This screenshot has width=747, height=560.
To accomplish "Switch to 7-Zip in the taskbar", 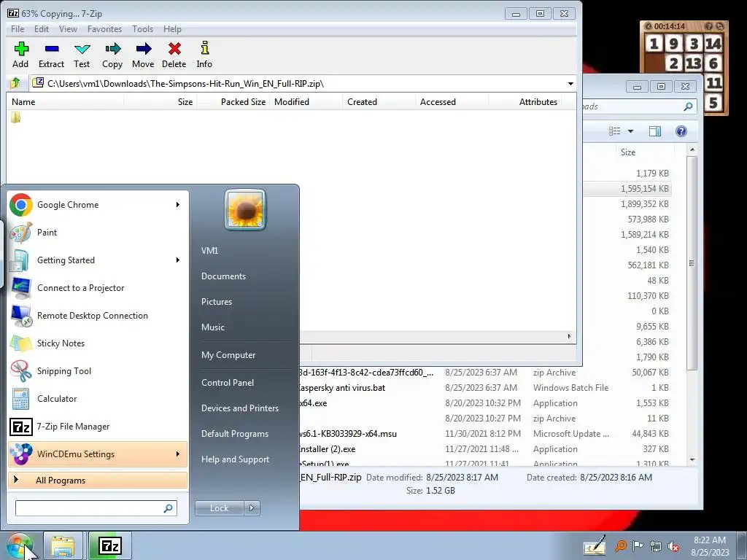I will tap(110, 545).
